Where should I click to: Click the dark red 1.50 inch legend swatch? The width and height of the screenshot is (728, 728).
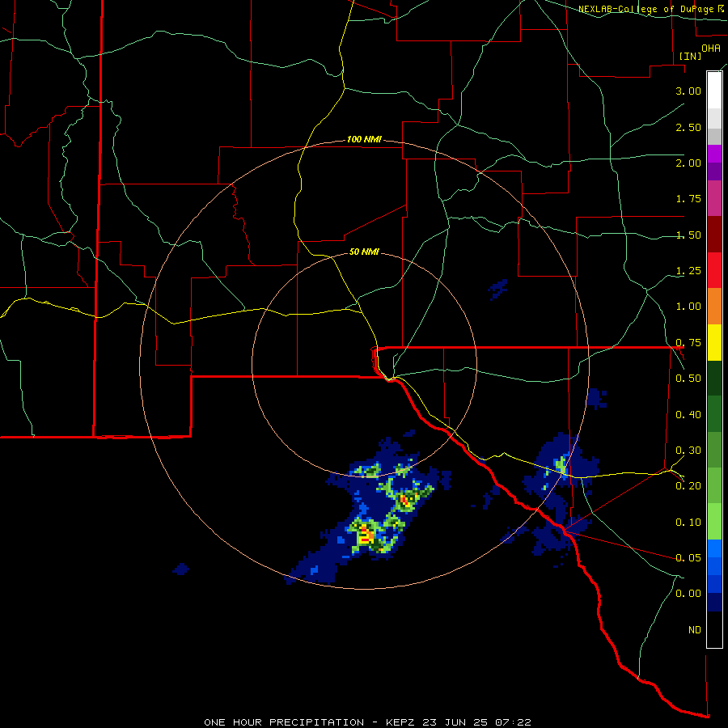[714, 235]
